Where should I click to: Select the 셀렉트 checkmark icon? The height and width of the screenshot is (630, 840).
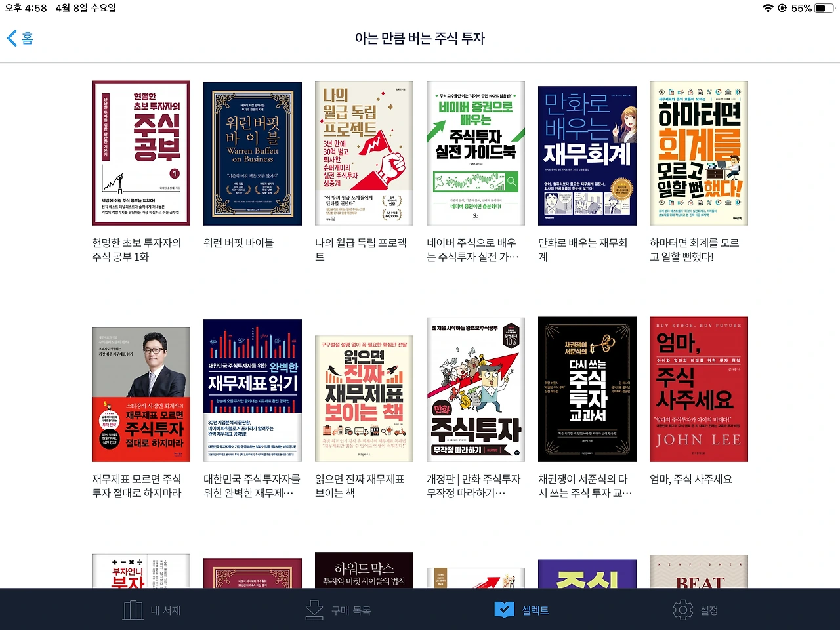click(504, 610)
